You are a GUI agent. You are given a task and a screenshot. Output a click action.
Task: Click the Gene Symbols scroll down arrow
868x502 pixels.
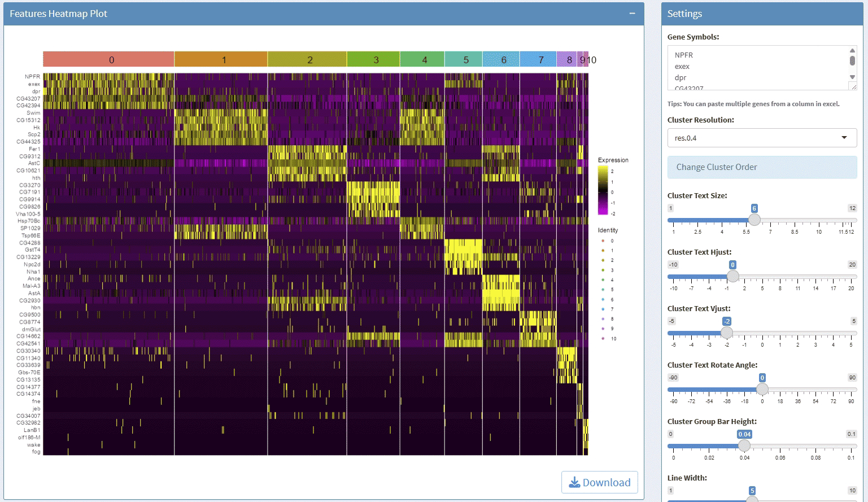(x=852, y=77)
